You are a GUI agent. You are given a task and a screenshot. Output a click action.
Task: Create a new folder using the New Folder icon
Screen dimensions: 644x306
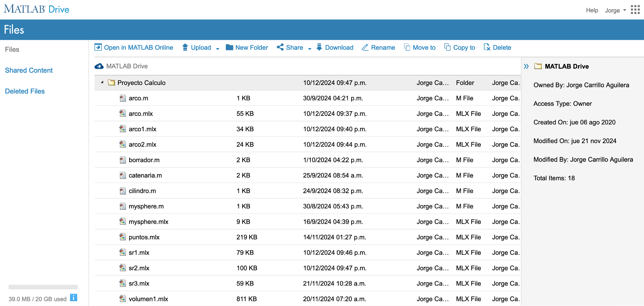229,47
